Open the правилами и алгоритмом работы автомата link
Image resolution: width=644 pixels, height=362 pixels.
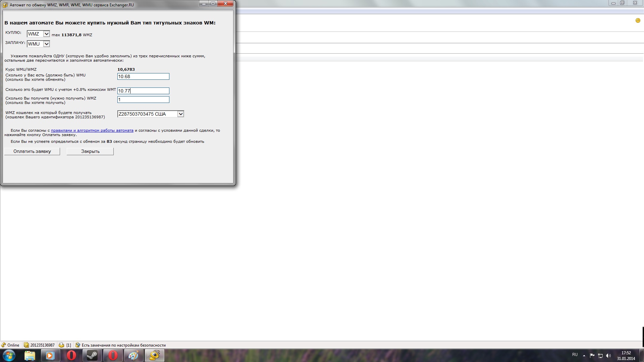click(x=92, y=130)
